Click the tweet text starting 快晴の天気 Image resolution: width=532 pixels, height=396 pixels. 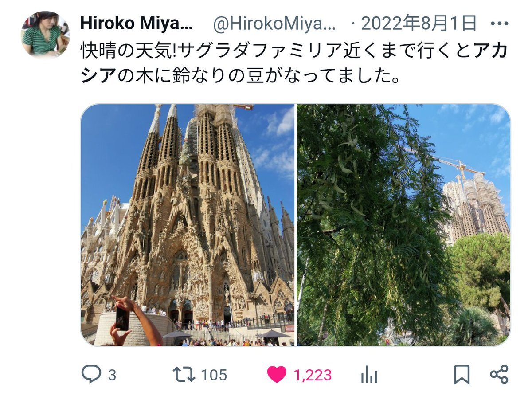pos(294,64)
